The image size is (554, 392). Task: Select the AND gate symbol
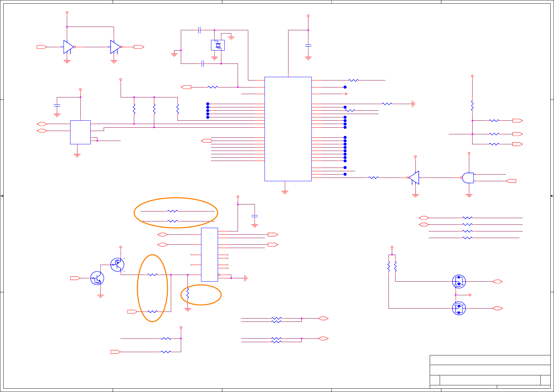point(468,178)
